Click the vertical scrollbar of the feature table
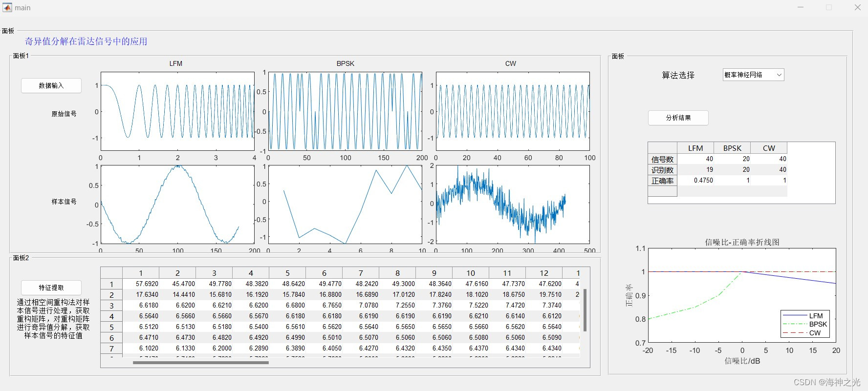The image size is (868, 391). [585, 310]
